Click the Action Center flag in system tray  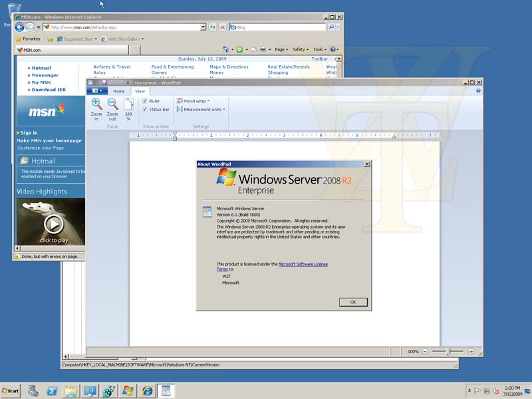pos(477,391)
